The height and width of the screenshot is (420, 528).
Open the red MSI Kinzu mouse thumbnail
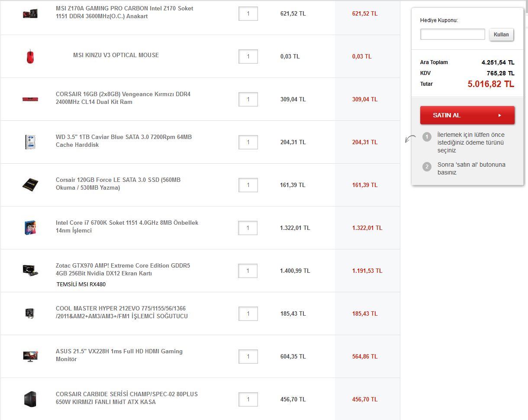(x=30, y=56)
